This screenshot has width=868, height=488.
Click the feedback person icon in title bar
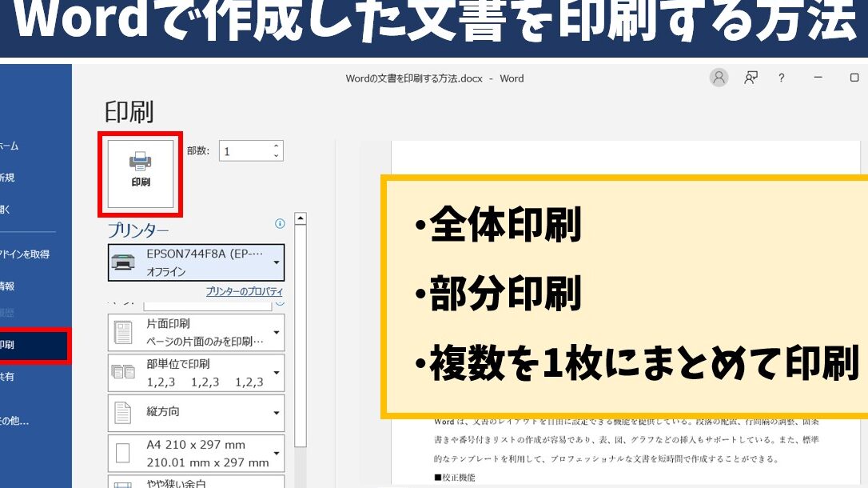[751, 78]
